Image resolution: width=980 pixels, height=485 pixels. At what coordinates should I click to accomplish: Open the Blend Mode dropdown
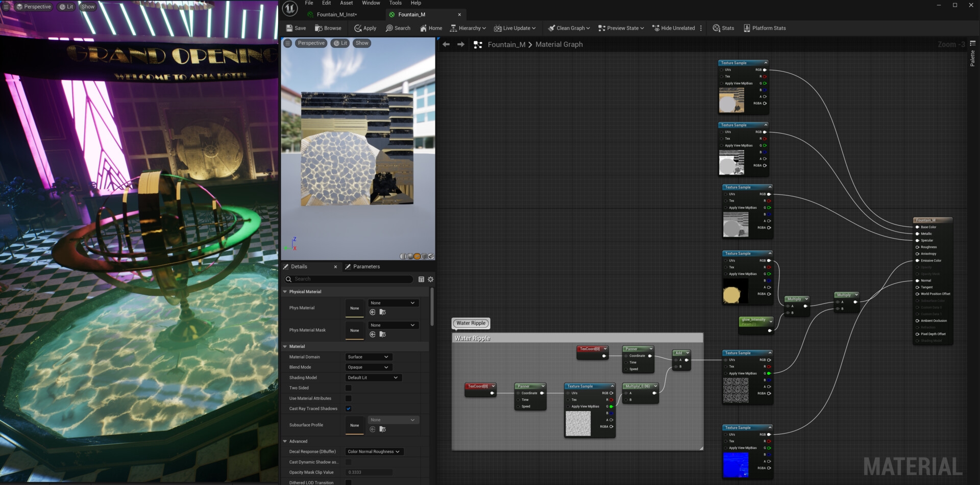tap(367, 367)
